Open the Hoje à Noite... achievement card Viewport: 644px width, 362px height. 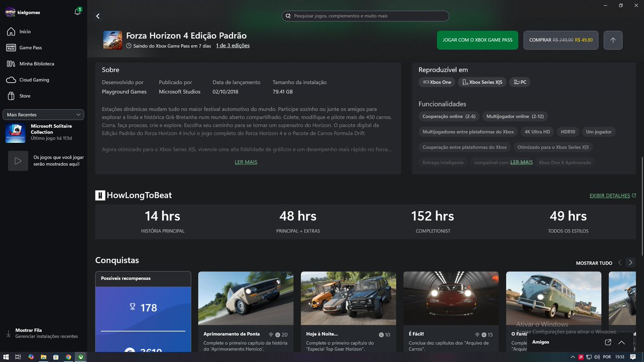click(348, 312)
